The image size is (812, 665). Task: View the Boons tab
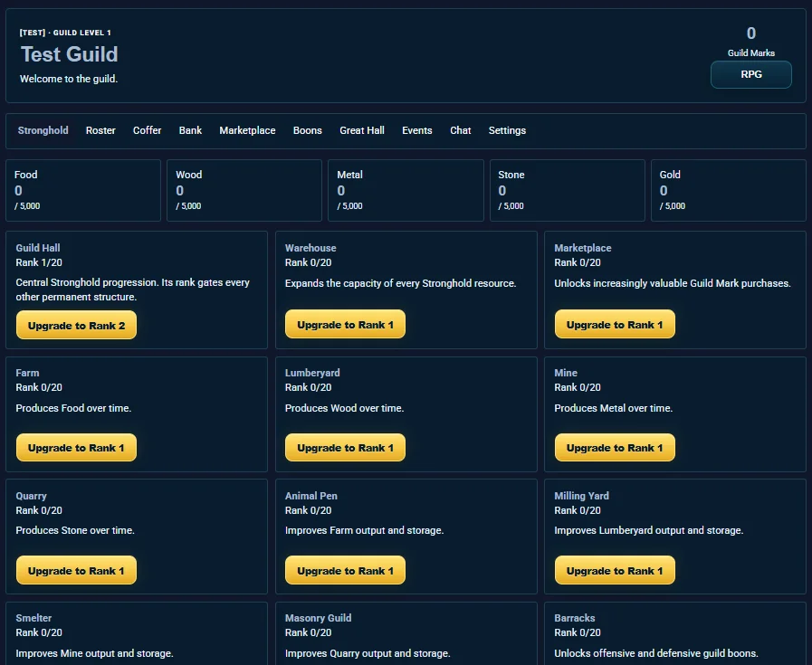pos(307,130)
